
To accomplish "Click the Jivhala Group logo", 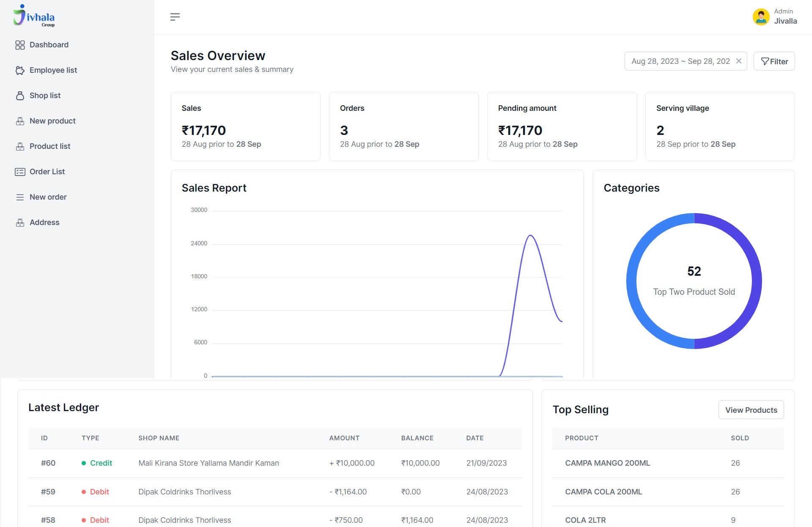I will click(34, 16).
